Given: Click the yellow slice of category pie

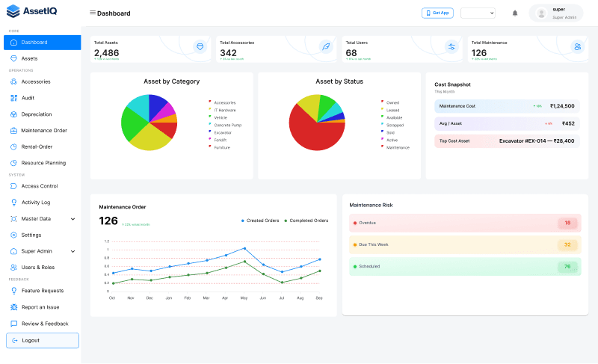Looking at the screenshot, I should [149, 138].
